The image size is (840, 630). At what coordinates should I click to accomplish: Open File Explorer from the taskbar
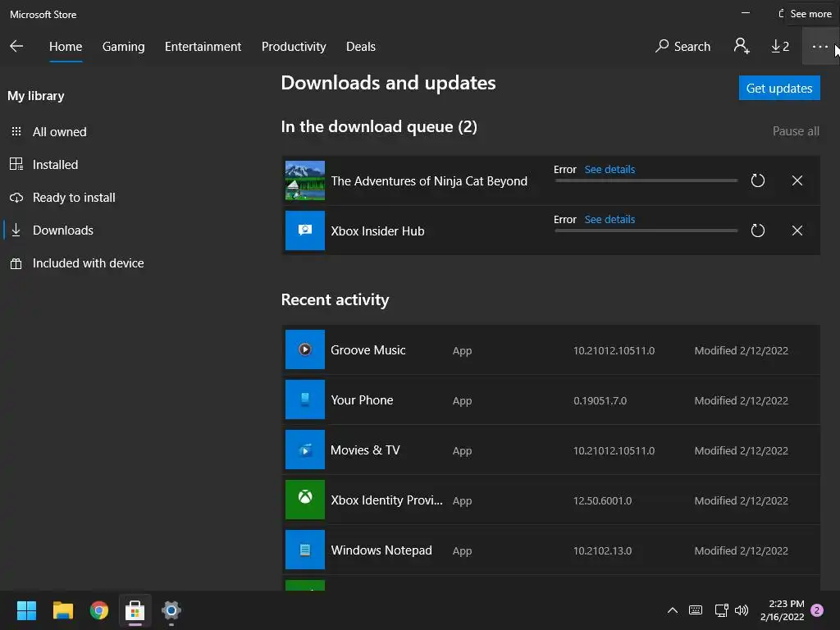coord(62,610)
